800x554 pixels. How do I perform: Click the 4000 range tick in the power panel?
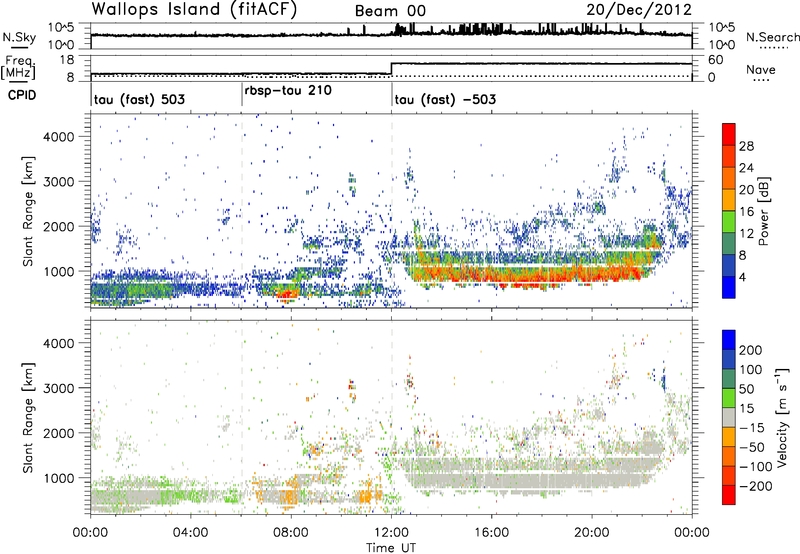tap(58, 137)
